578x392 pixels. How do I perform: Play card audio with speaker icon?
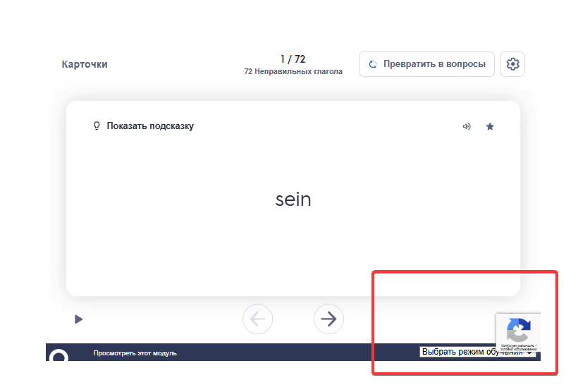(467, 126)
